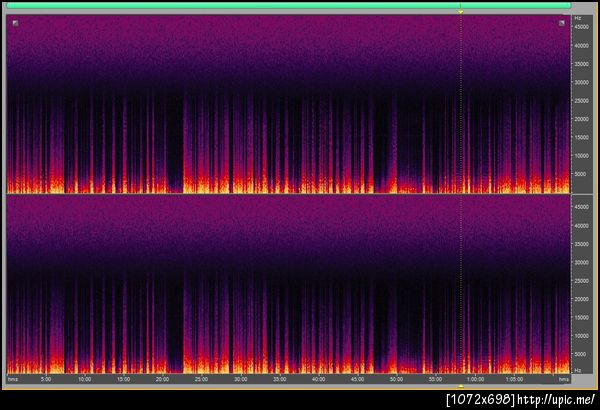Click the 5:00 mark on the time ruler
This screenshot has width=600, height=410.
tap(46, 379)
